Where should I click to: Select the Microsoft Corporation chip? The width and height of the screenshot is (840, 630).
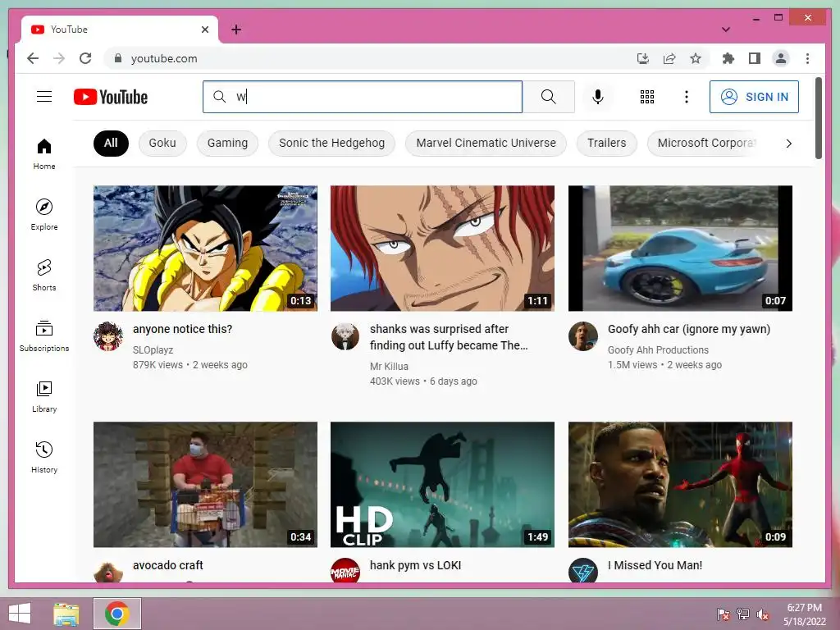pos(706,143)
